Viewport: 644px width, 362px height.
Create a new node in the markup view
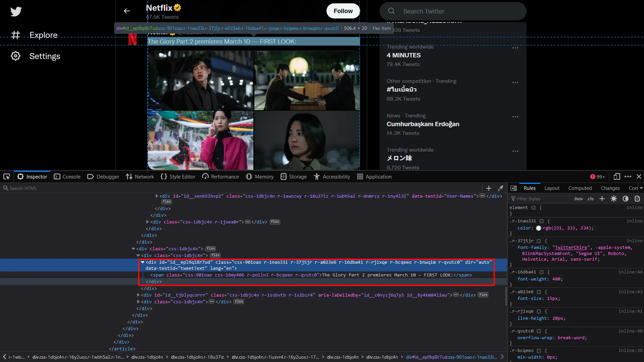(x=489, y=188)
